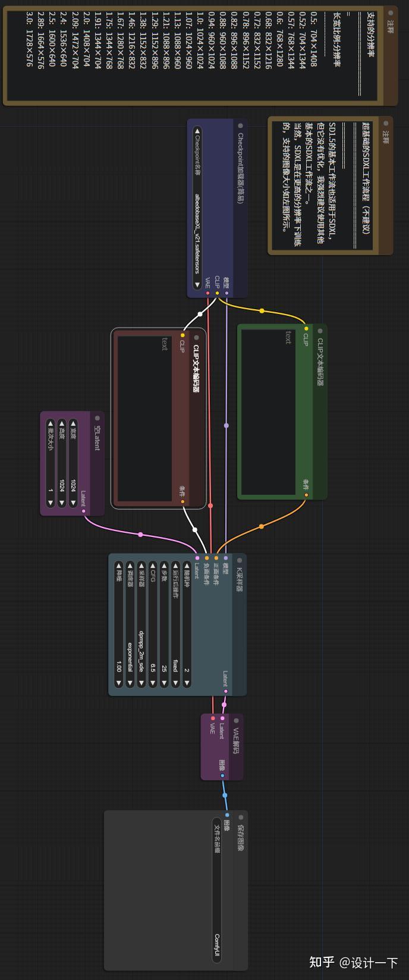The width and height of the screenshot is (409, 980).
Task: Click the 图像 output port on VAE解码
Action: (222, 775)
